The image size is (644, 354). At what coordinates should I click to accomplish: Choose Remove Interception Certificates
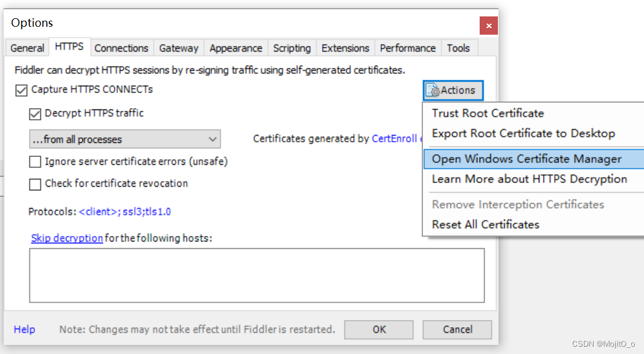[x=534, y=204]
